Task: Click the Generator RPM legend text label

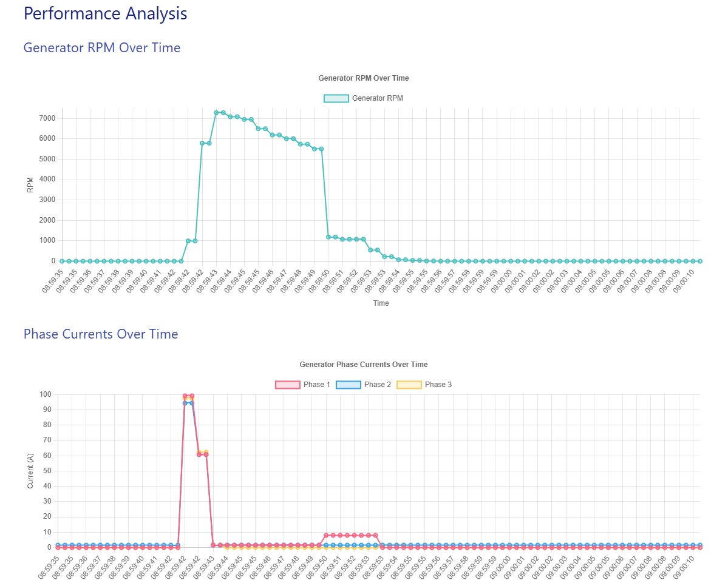Action: pyautogui.click(x=377, y=98)
